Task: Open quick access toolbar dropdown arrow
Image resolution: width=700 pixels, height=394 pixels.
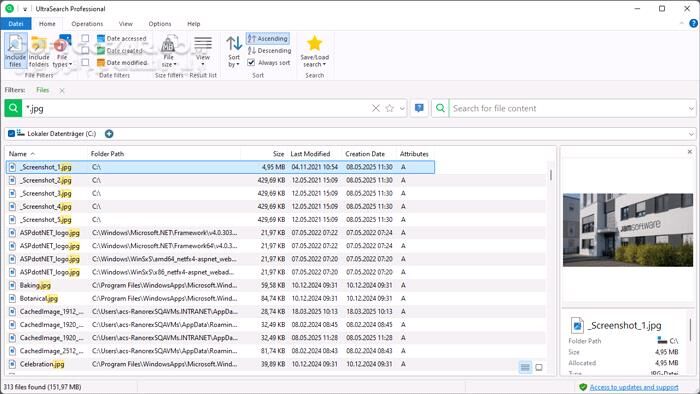Action: pyautogui.click(x=25, y=9)
